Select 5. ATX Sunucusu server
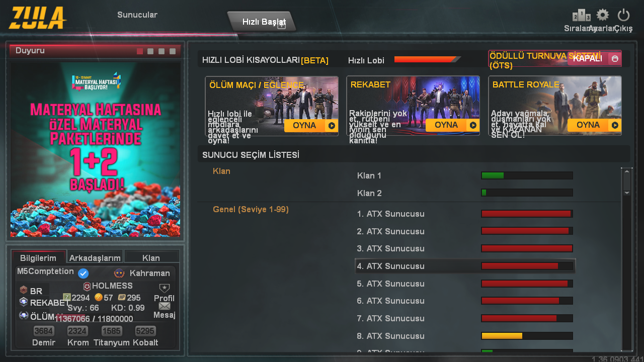This screenshot has width=644, height=362. [x=465, y=284]
